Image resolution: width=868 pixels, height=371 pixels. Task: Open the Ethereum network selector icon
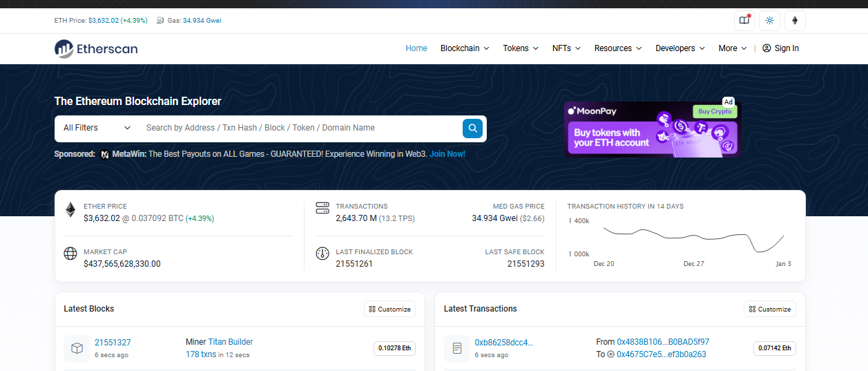[795, 21]
